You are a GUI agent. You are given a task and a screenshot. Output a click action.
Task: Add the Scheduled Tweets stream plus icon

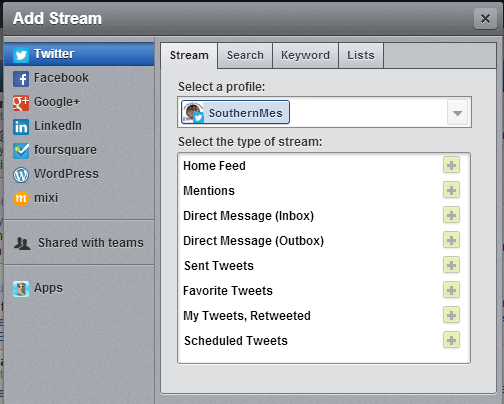coord(451,340)
